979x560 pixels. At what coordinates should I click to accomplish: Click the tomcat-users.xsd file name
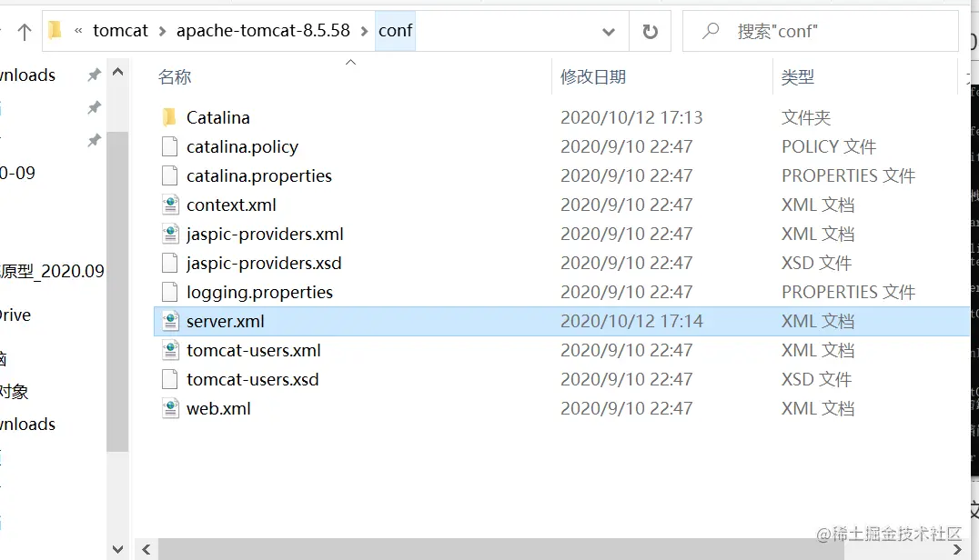coord(252,379)
